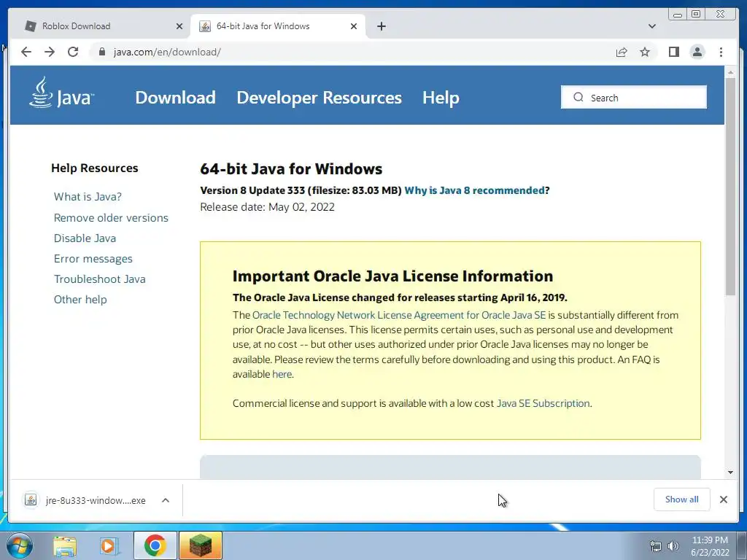Open the 'Troubleshoot Java' link
This screenshot has height=560, width=747.
pos(99,279)
